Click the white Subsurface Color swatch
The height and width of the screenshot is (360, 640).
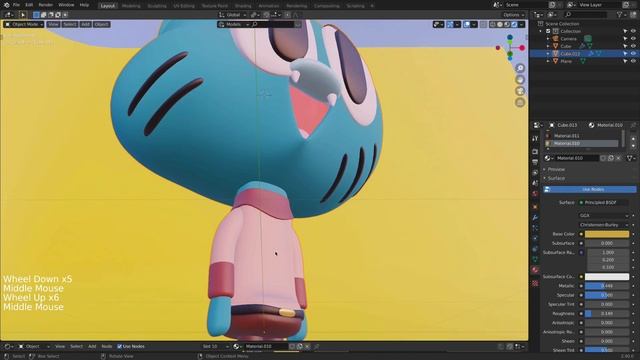[607, 277]
